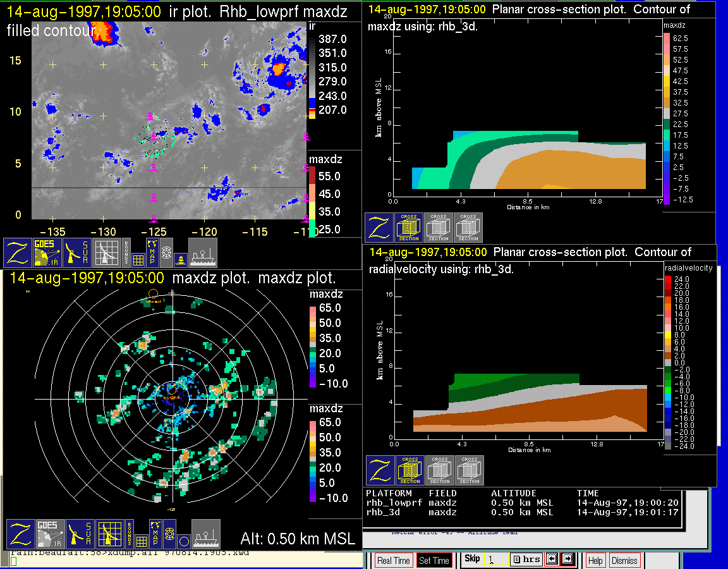Click the Z icon in the ir plot toolbar
Viewport: 728px width, 569px height.
[x=18, y=253]
